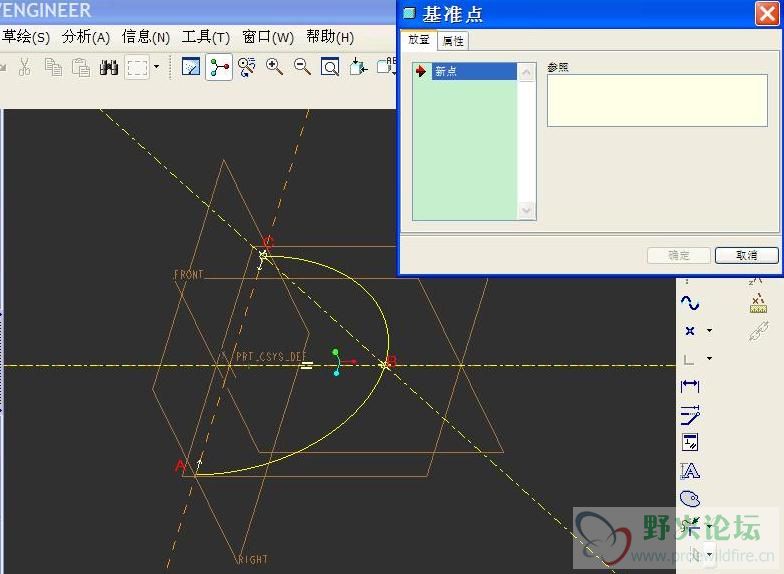Click inside the 参照 reference collector box

(x=657, y=100)
